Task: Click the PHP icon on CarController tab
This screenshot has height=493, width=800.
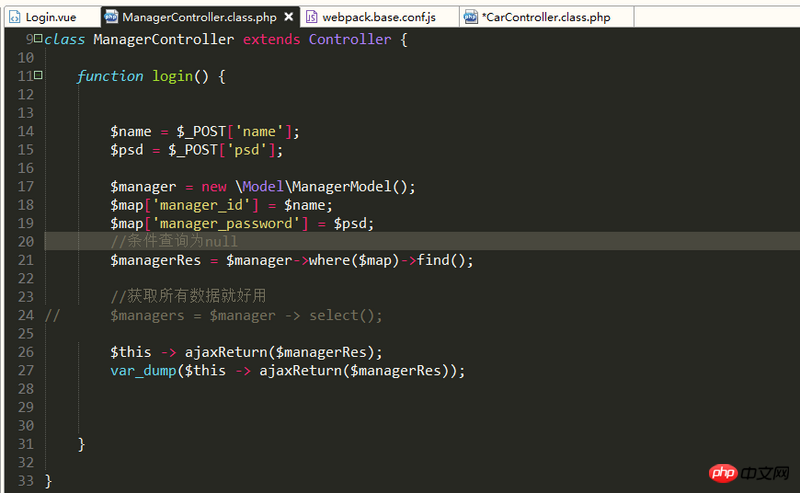Action: click(x=470, y=17)
